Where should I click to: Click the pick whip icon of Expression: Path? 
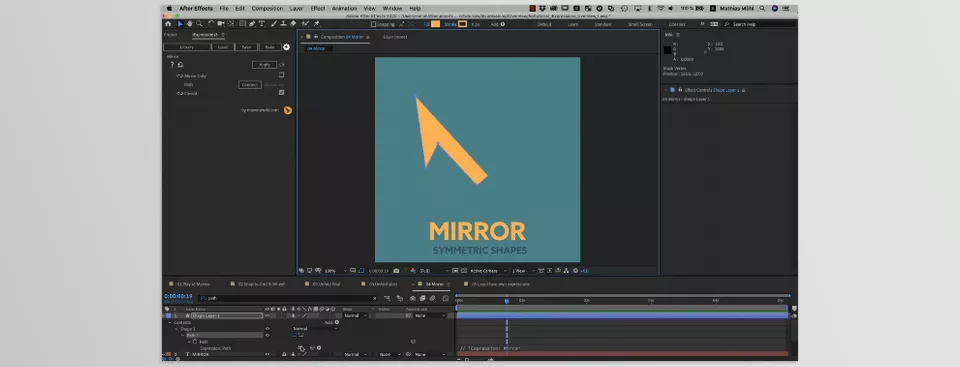pos(312,348)
